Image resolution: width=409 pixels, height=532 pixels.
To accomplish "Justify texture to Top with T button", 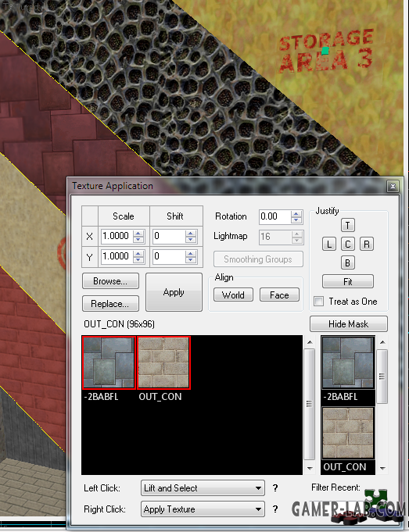I will click(x=347, y=225).
